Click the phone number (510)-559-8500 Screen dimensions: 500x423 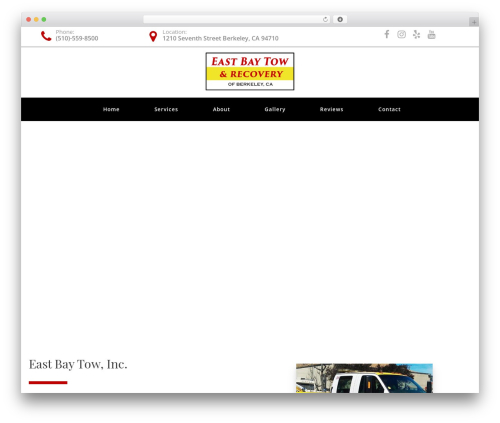[x=77, y=38]
